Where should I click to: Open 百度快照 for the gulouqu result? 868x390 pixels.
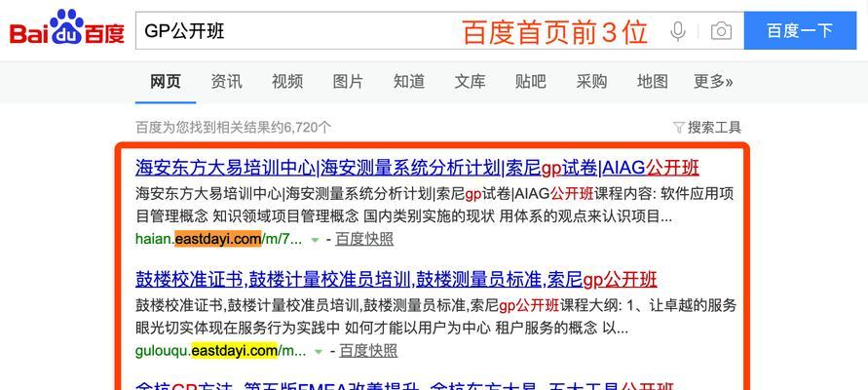coord(368,351)
